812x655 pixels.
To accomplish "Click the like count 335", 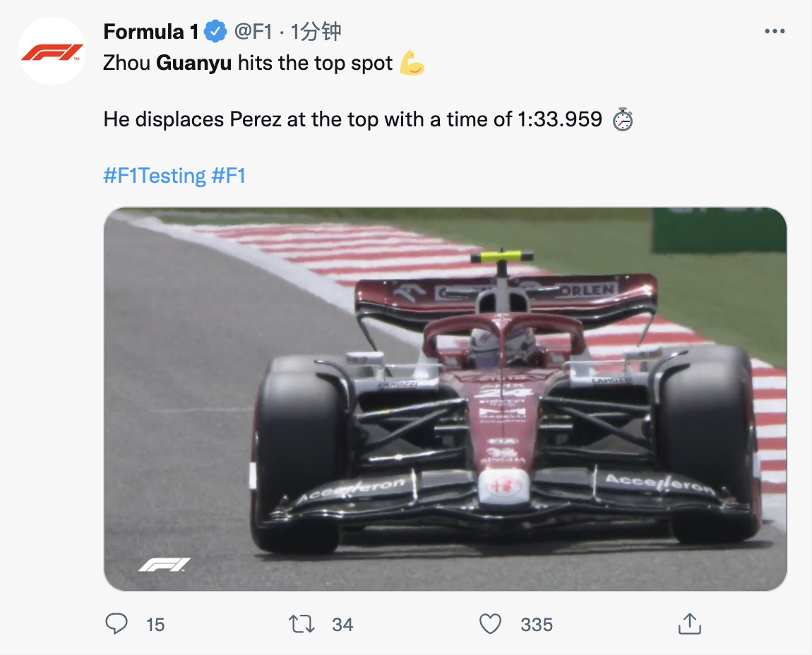I will point(537,625).
